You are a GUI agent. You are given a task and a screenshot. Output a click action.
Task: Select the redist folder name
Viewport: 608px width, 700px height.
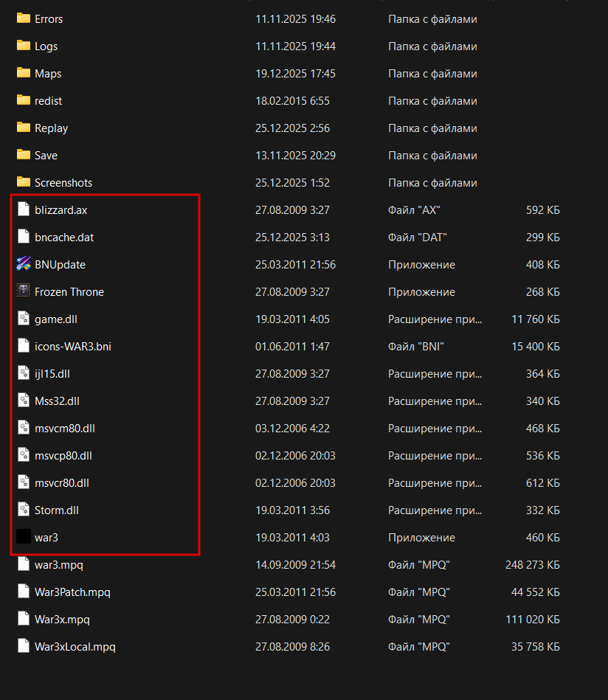48,101
